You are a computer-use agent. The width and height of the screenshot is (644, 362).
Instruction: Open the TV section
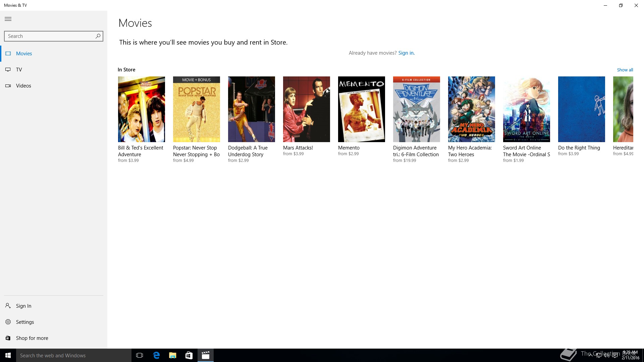(x=54, y=70)
